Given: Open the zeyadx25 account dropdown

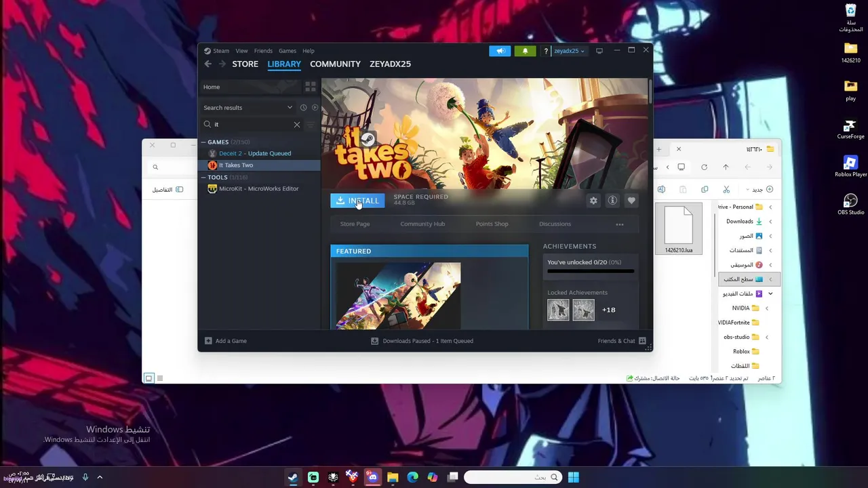Looking at the screenshot, I should (x=569, y=51).
